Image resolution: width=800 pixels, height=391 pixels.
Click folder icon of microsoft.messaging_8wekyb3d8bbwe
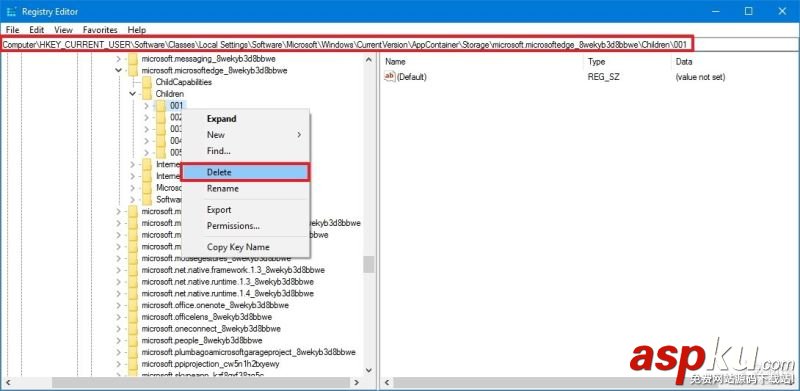(x=133, y=59)
